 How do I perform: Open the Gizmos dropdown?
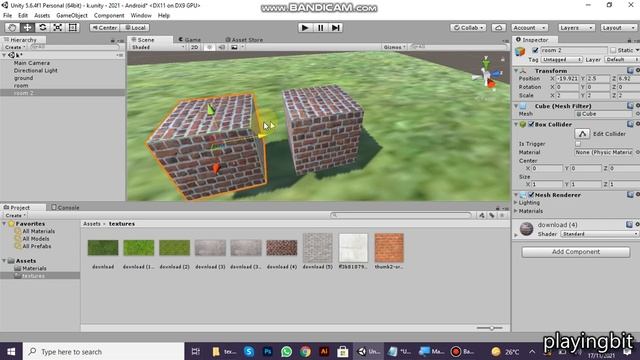pyautogui.click(x=394, y=47)
